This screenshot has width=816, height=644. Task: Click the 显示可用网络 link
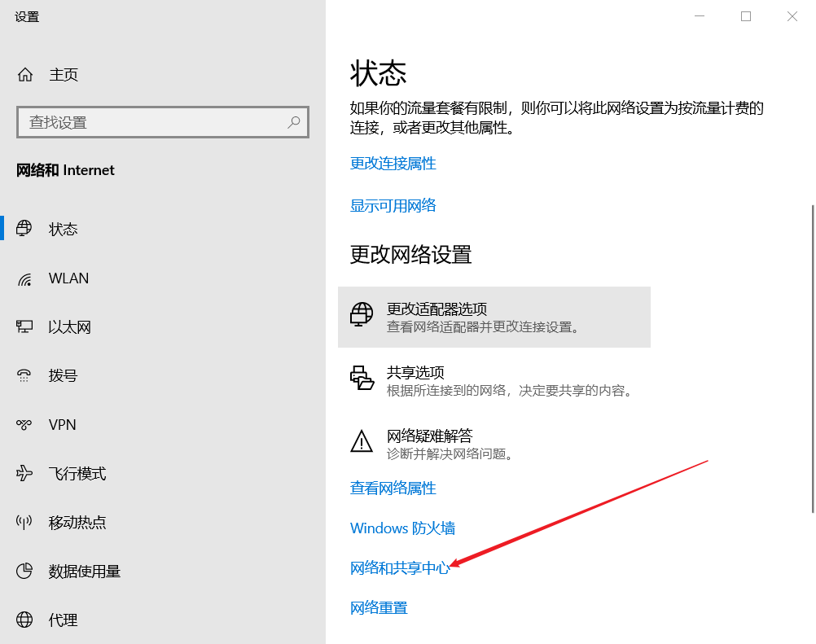point(393,205)
